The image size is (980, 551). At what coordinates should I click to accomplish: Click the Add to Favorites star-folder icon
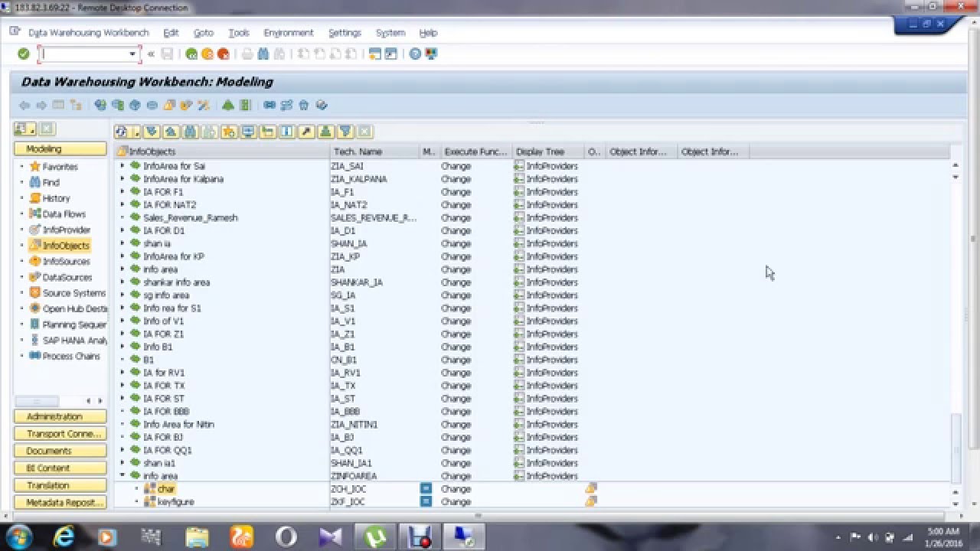(x=229, y=132)
